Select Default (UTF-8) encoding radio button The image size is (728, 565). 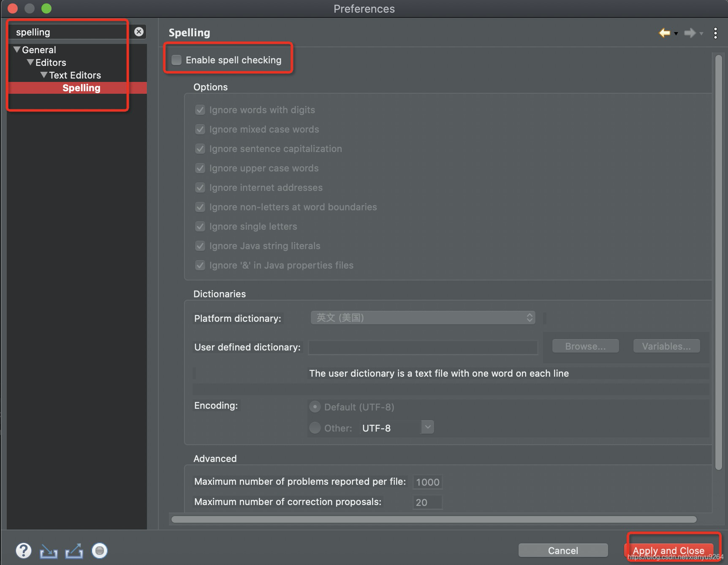tap(315, 407)
